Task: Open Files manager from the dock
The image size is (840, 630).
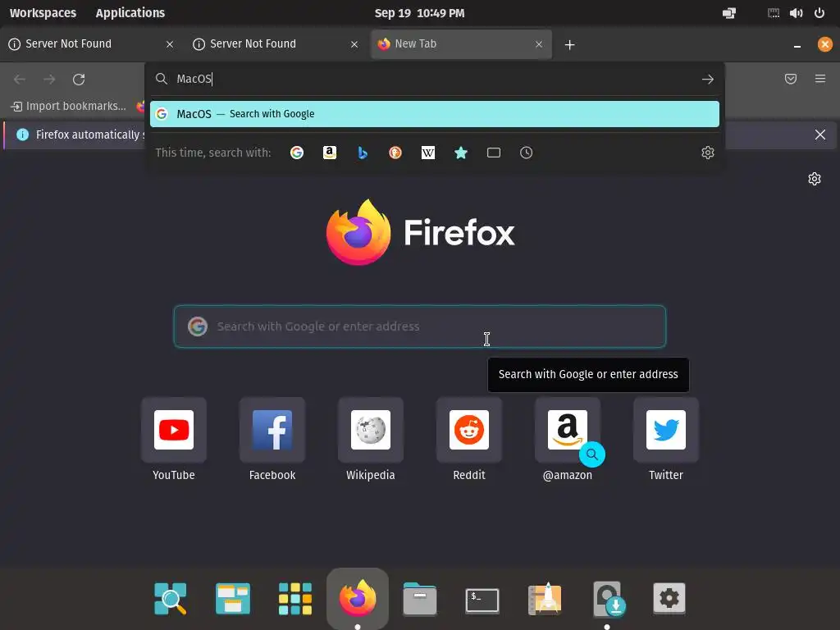Action: [x=419, y=599]
